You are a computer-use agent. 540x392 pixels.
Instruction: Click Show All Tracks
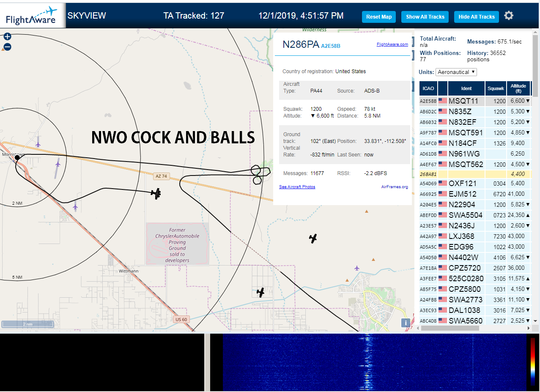[x=425, y=17]
